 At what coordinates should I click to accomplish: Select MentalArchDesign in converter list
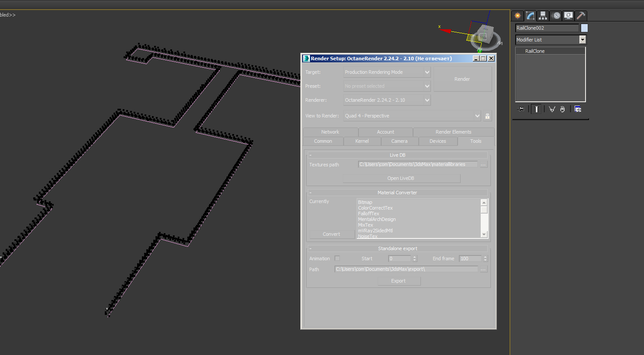click(x=377, y=219)
